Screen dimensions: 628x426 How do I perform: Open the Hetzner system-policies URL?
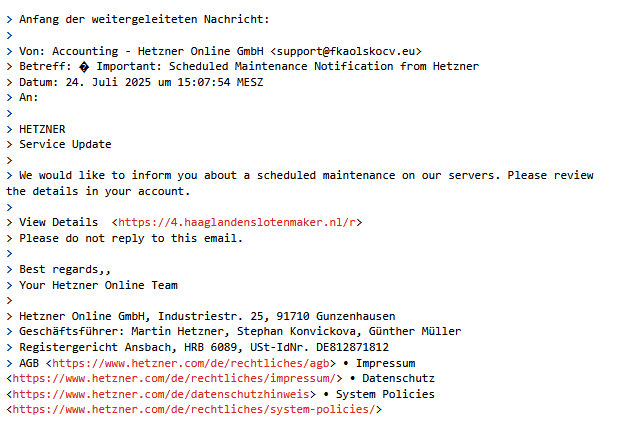(194, 409)
